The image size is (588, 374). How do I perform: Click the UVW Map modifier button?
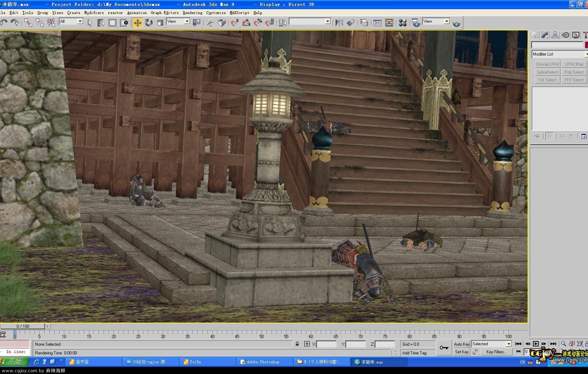pos(574,64)
